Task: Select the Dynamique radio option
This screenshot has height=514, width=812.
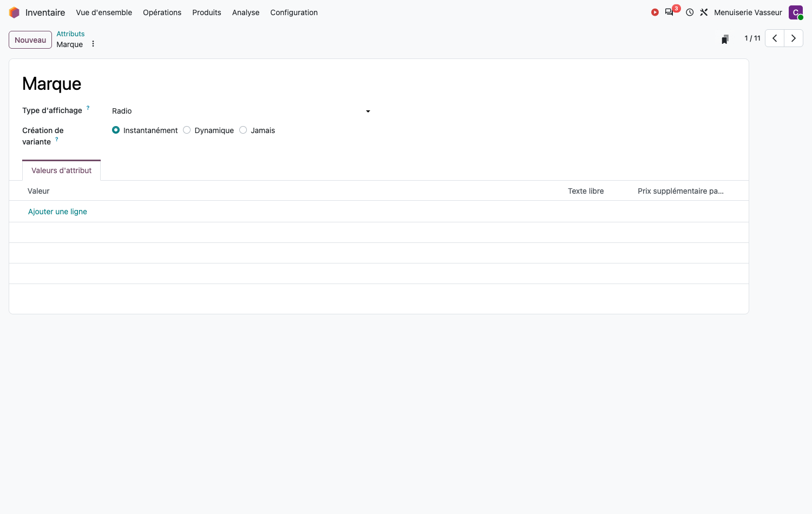Action: pyautogui.click(x=187, y=130)
